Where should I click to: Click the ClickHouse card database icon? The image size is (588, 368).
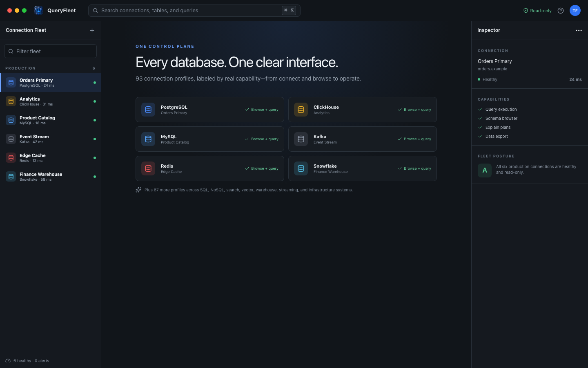click(301, 110)
